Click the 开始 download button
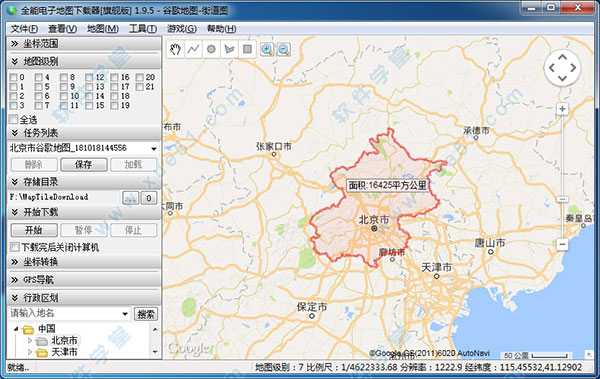The height and width of the screenshot is (379, 600). [x=34, y=230]
